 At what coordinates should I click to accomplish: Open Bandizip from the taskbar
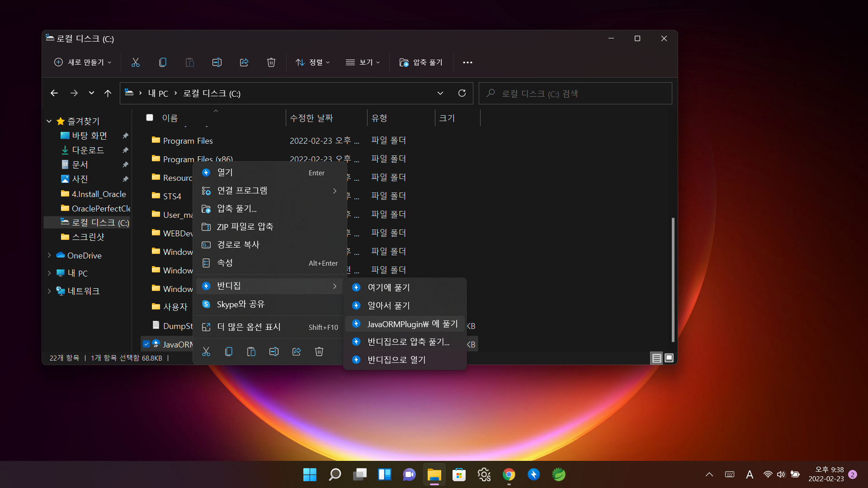pos(533,474)
